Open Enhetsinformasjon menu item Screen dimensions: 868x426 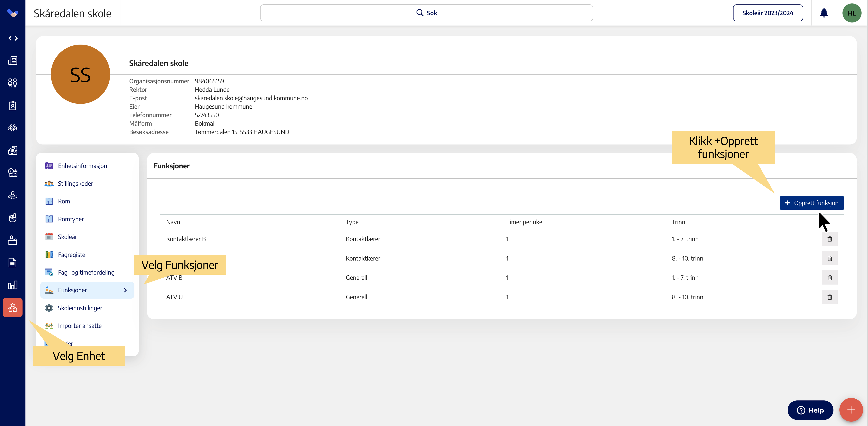[x=87, y=166]
